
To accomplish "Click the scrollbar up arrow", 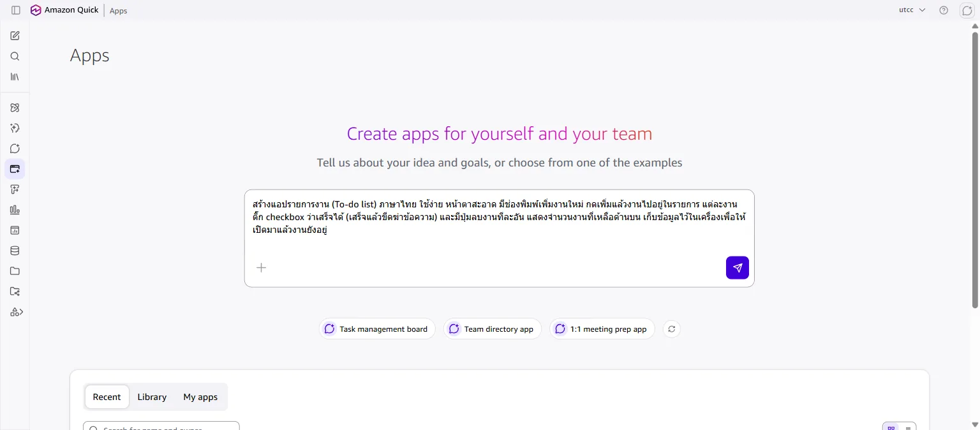I will pyautogui.click(x=975, y=25).
